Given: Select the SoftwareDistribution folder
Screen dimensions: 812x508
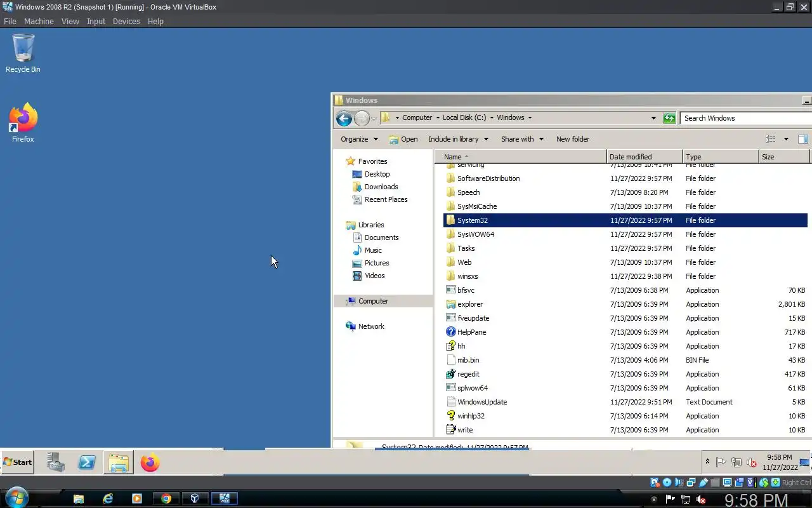Looking at the screenshot, I should (x=625, y=178).
